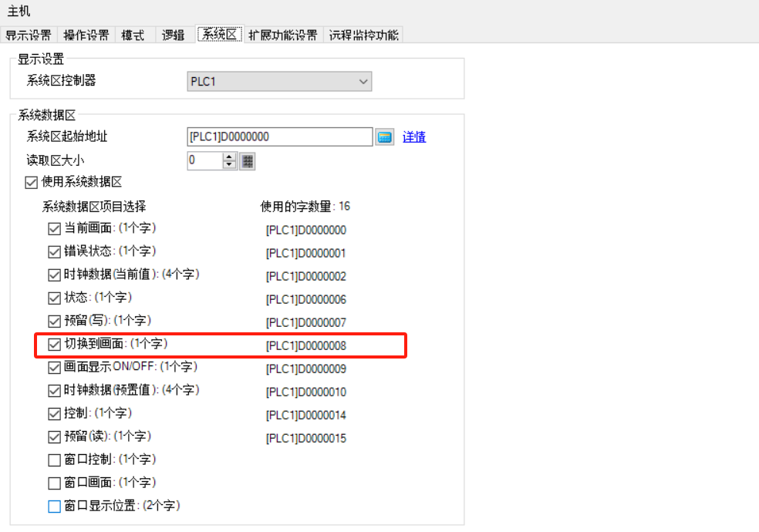Go to the 逻辑 tab
Viewport: 759px width, 532px height.
[174, 35]
